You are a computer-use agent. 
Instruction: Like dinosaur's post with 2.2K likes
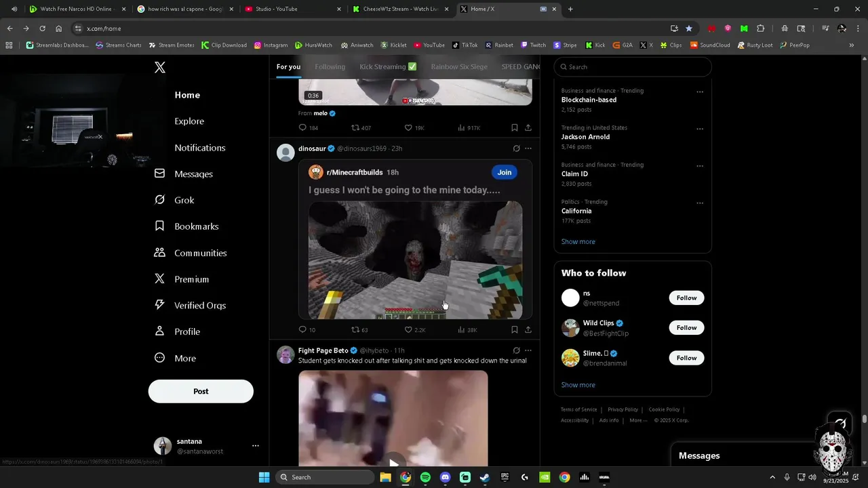click(x=408, y=329)
